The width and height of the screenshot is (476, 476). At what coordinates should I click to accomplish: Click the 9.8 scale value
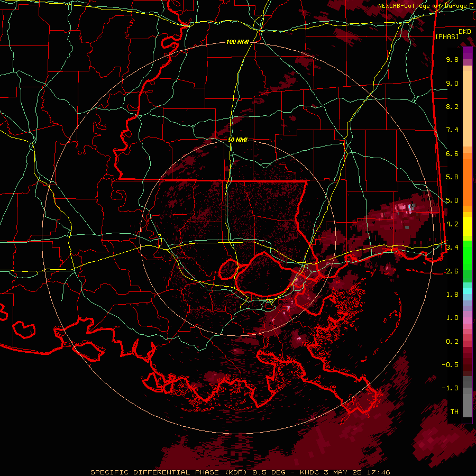(452, 60)
